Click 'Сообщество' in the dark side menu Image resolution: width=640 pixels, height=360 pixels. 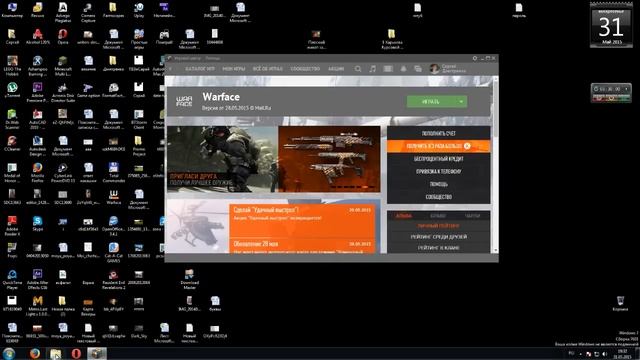pos(438,197)
